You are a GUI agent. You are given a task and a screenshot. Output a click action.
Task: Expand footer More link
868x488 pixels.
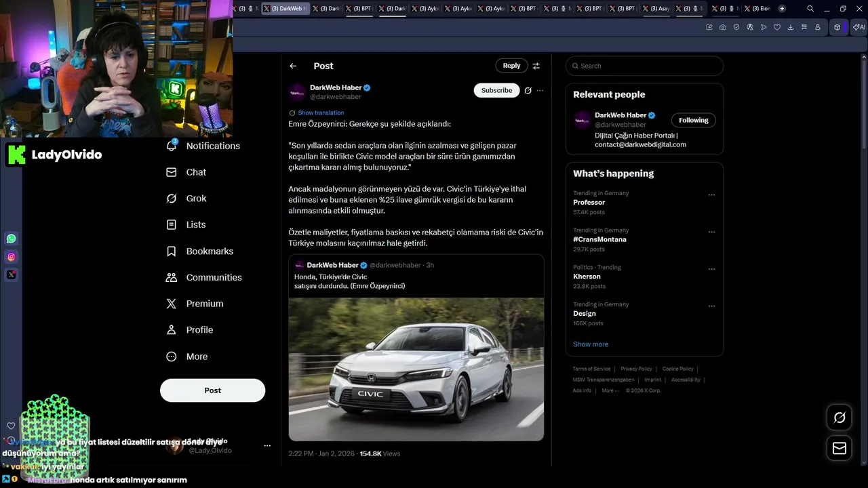coord(610,390)
